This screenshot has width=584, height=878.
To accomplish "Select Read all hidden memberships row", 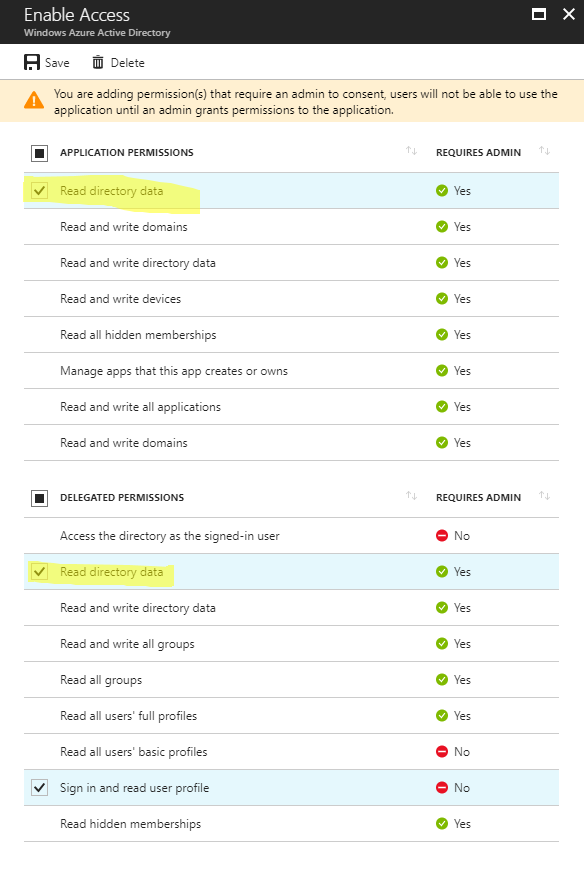I will tap(291, 335).
